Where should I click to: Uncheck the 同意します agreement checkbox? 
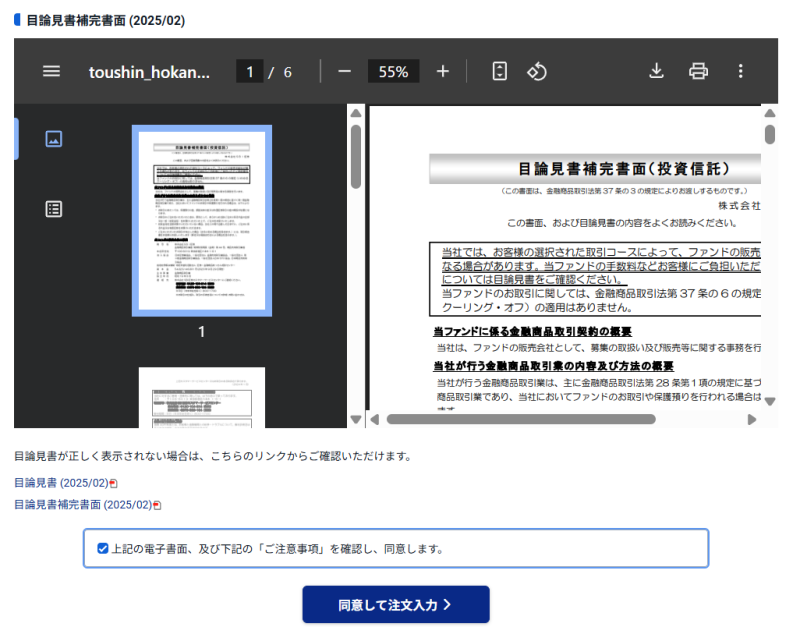[103, 548]
